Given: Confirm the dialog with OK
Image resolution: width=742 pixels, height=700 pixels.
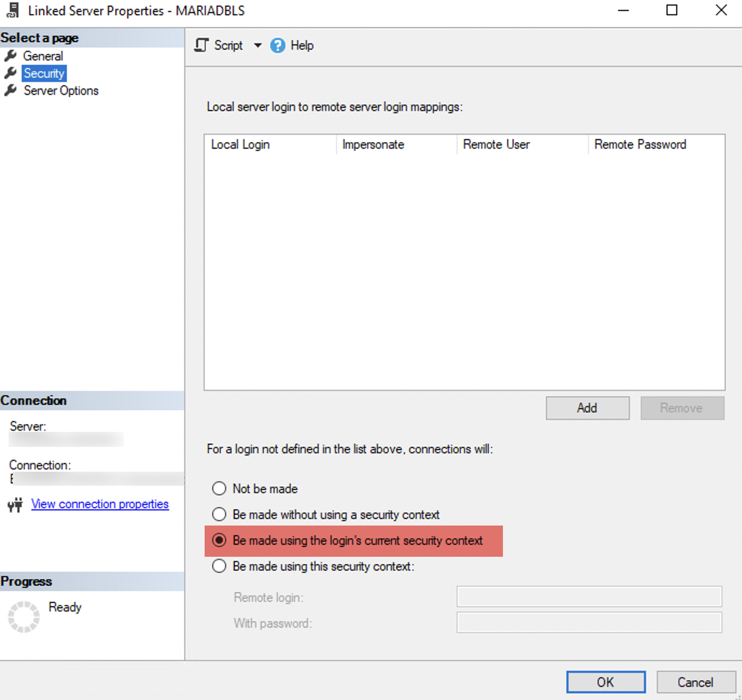Looking at the screenshot, I should [606, 682].
